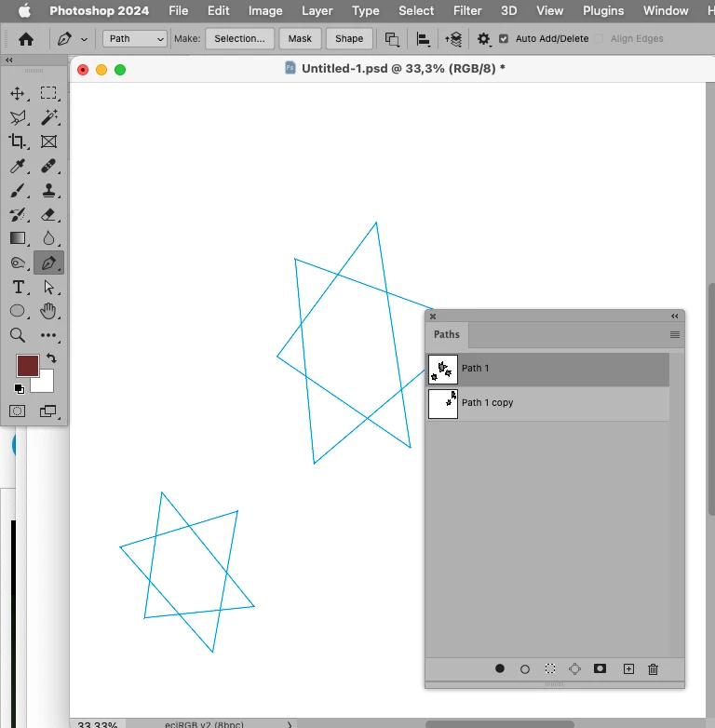715x728 pixels.
Task: Open the Layer menu
Action: [317, 10]
